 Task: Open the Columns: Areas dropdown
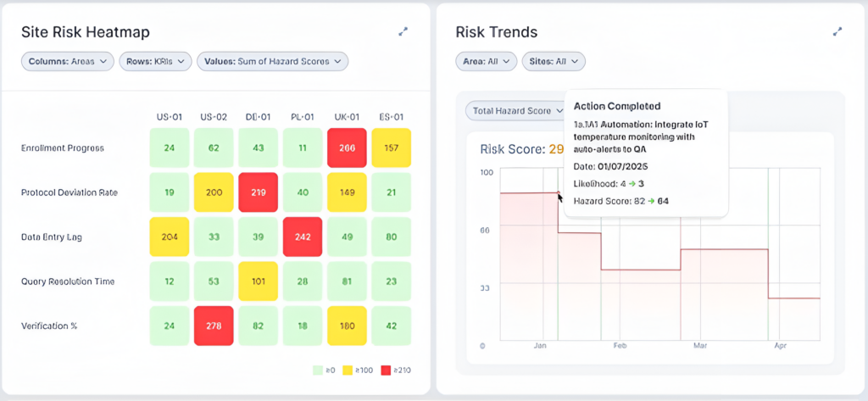68,61
